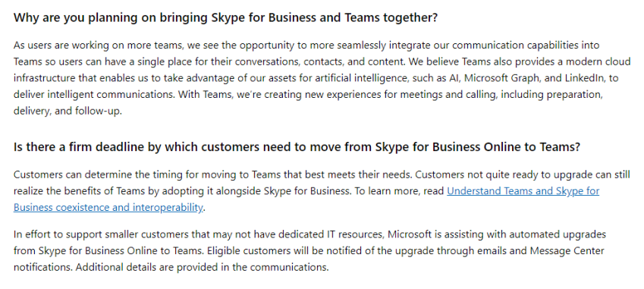
Task: Click the paragraph starting 'In effort to support'
Action: pos(309,251)
